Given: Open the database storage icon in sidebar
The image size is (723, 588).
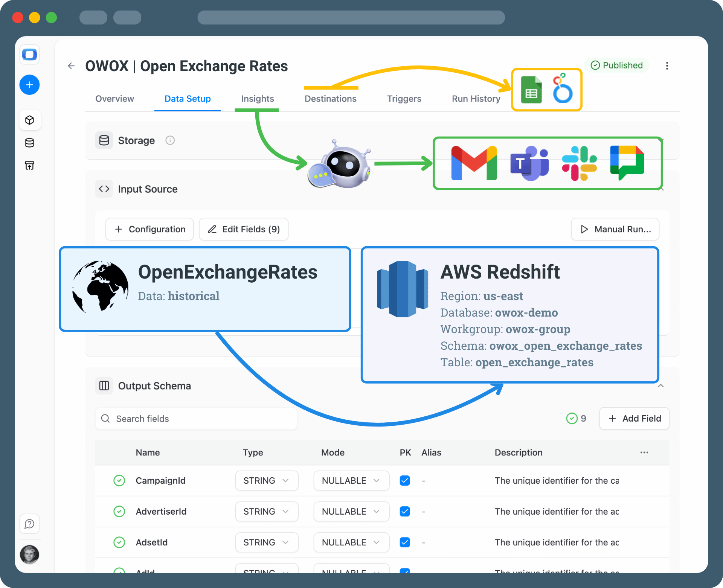Looking at the screenshot, I should click(29, 143).
